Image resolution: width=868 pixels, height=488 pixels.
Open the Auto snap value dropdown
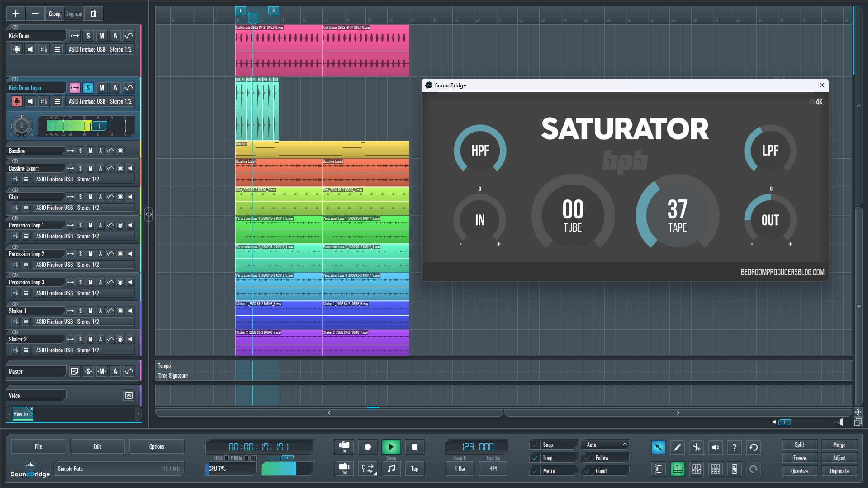tap(606, 445)
